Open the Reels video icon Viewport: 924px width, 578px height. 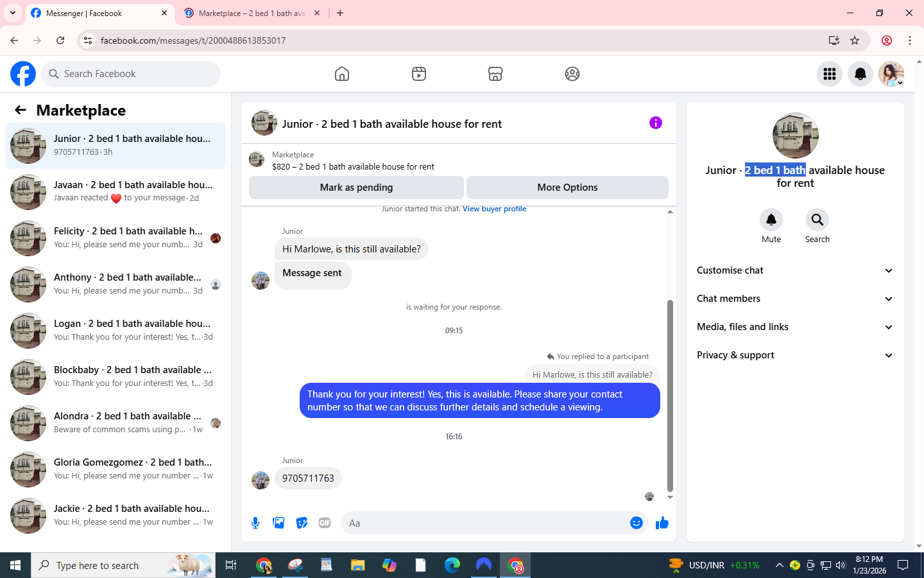pos(419,74)
